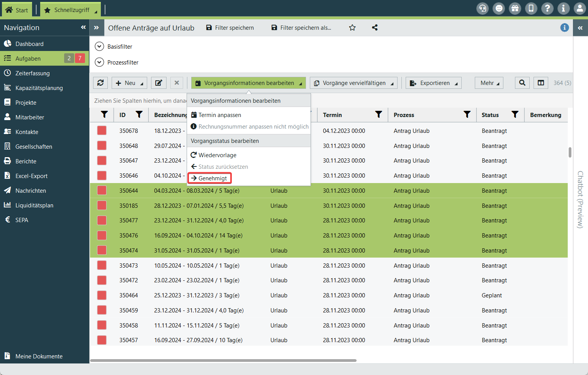588x375 pixels.
Task: Open the search magnifier in the toolbar
Action: click(522, 83)
